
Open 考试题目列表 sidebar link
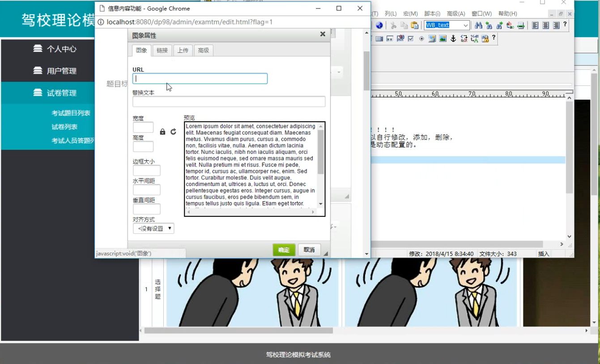(x=70, y=113)
